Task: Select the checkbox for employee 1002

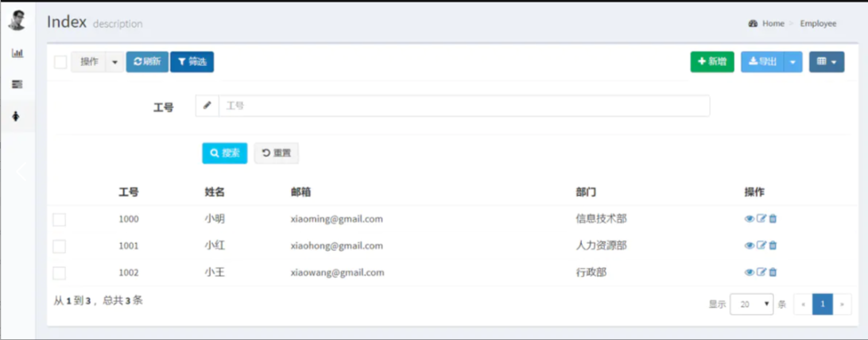Action: click(60, 273)
